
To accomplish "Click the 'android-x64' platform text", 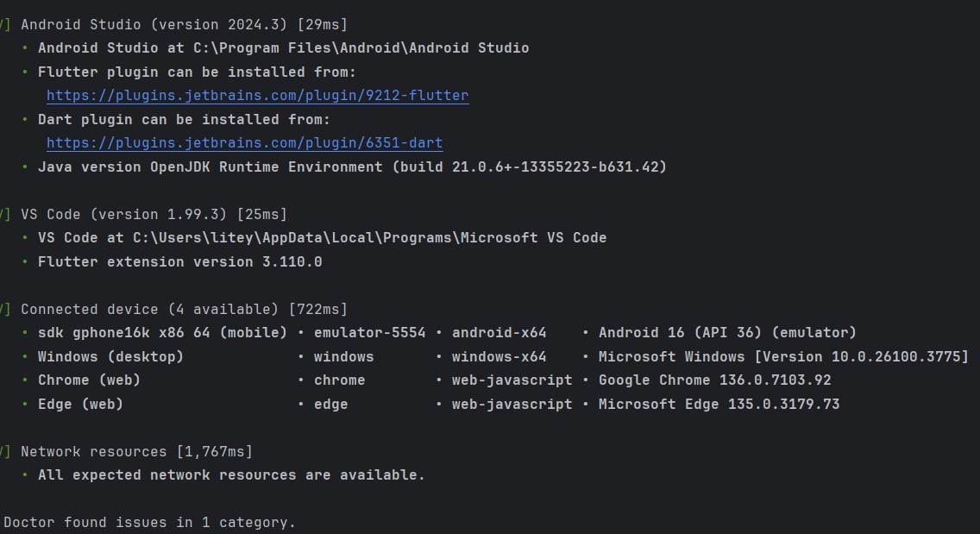I will pyautogui.click(x=499, y=333).
